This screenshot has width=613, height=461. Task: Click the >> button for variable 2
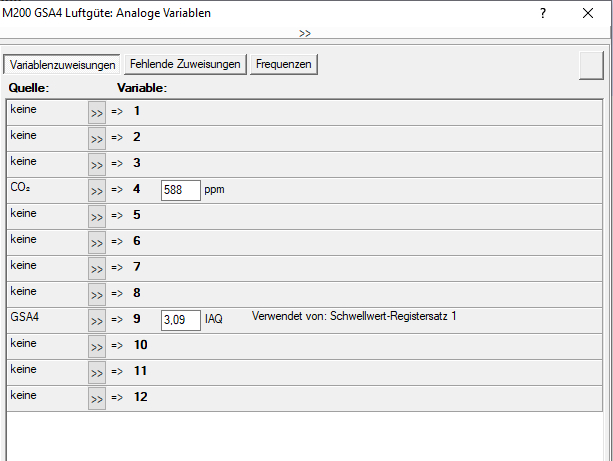(x=97, y=138)
